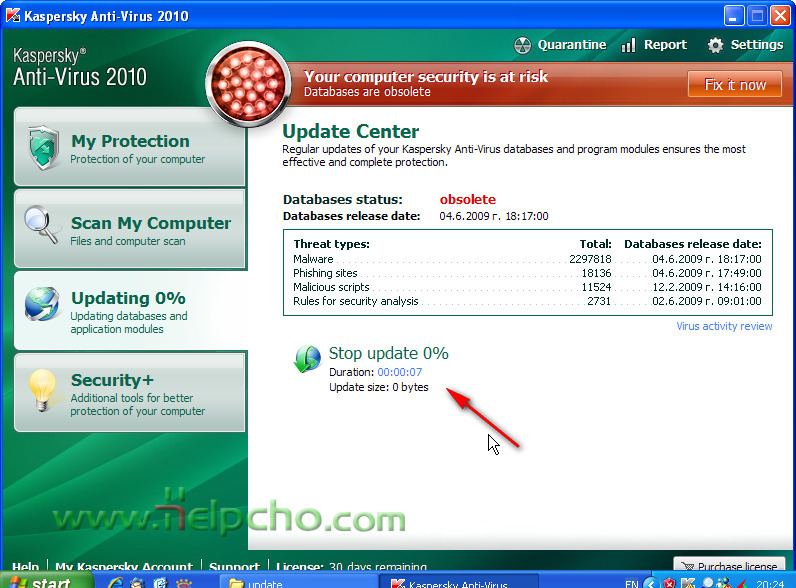Open Virus activity review link
This screenshot has height=588, width=796.
[x=724, y=326]
